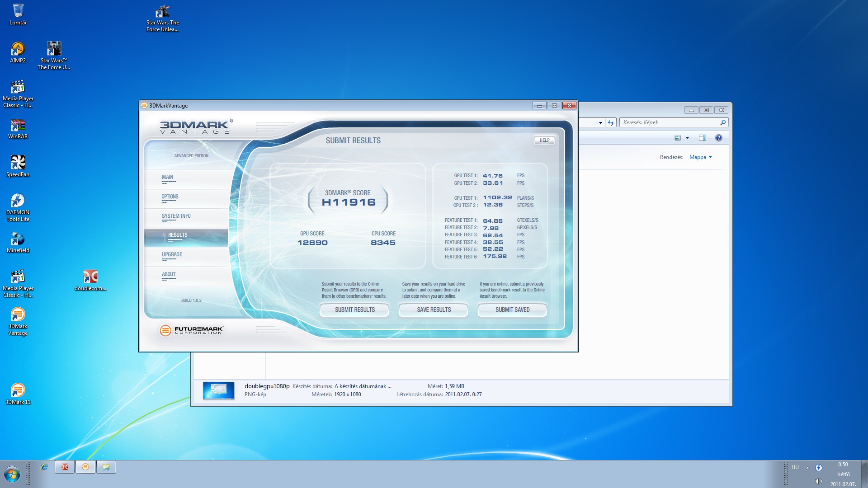Toggle the Explorer preview pane icon
868x488 pixels.
pyautogui.click(x=702, y=138)
